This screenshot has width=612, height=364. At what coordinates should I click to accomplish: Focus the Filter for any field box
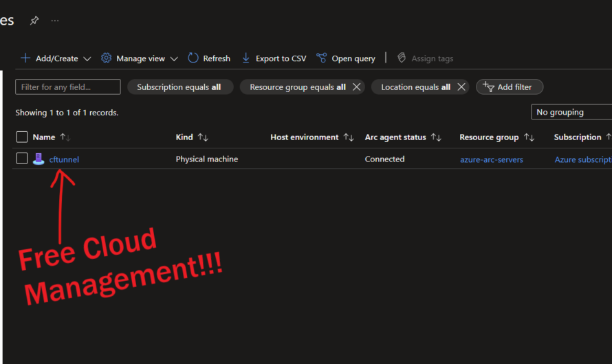pyautogui.click(x=68, y=87)
